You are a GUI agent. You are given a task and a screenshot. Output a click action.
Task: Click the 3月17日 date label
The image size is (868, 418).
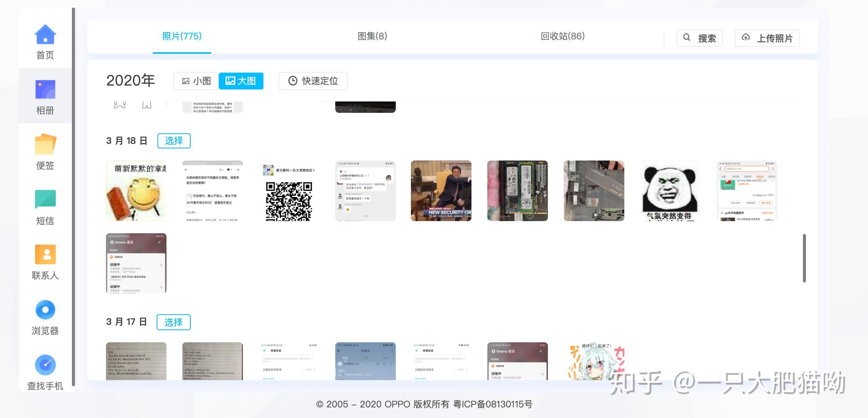127,322
